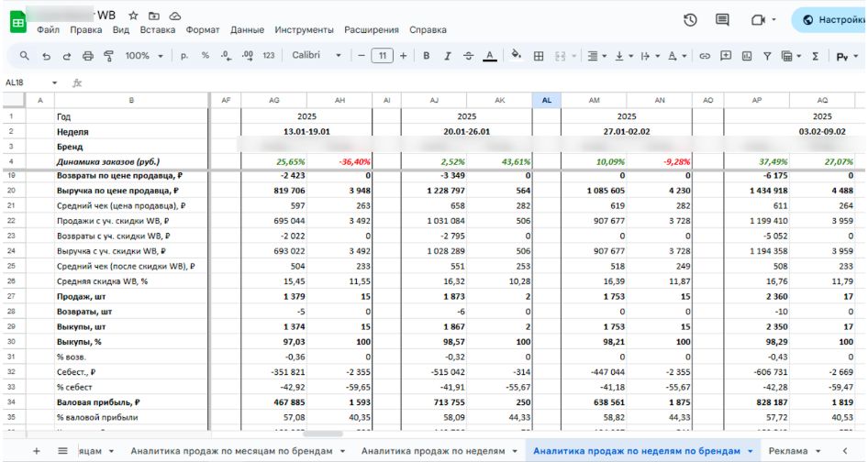The height and width of the screenshot is (462, 868).
Task: Insert a link
Action: 704,55
